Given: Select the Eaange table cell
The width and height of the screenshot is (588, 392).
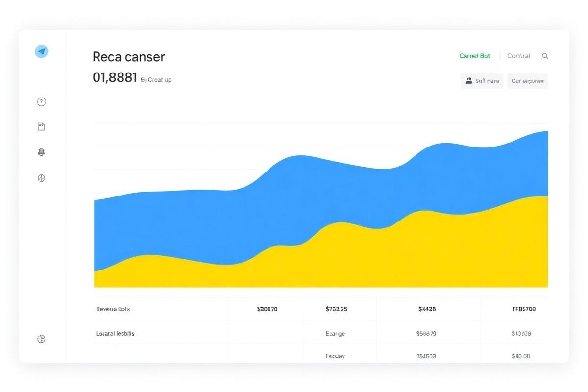Looking at the screenshot, I should coord(335,333).
